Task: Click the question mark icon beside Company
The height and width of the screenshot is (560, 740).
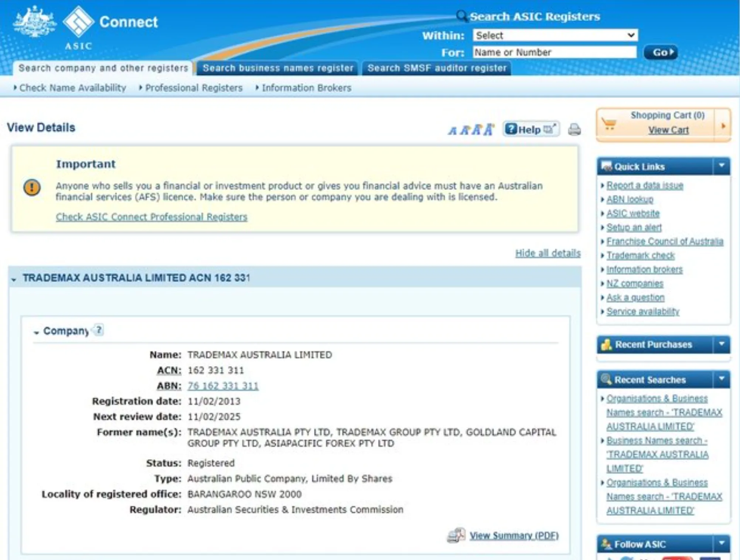Action: tap(99, 329)
